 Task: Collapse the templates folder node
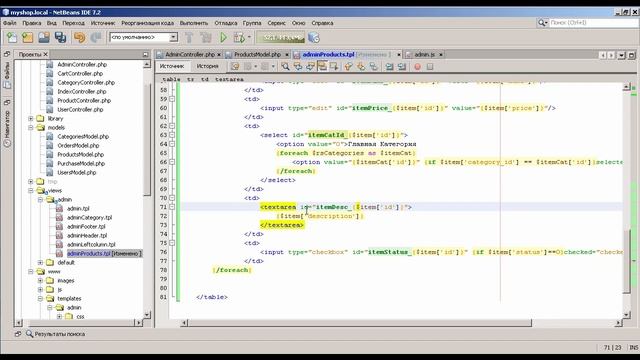pos(40,298)
